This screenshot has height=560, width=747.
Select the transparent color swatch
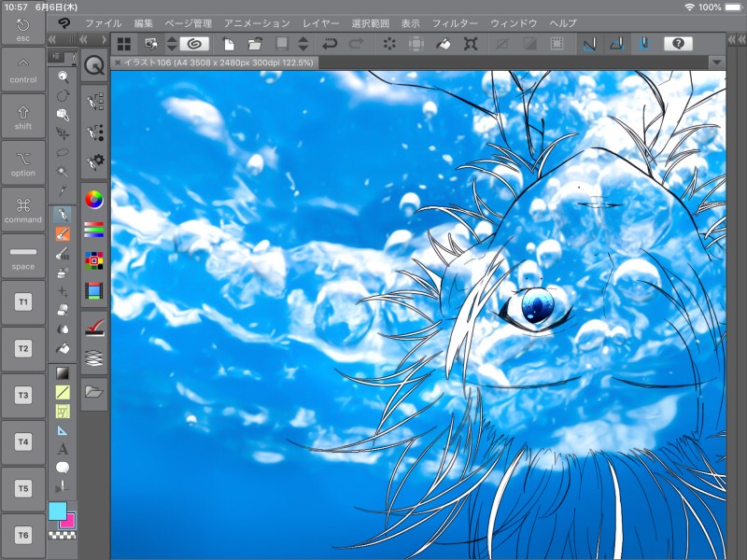pos(63,536)
